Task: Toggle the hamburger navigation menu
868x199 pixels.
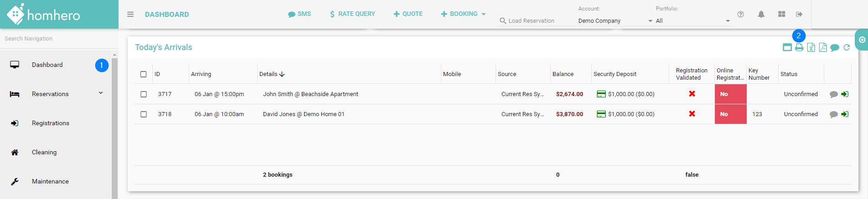Action: pyautogui.click(x=130, y=15)
